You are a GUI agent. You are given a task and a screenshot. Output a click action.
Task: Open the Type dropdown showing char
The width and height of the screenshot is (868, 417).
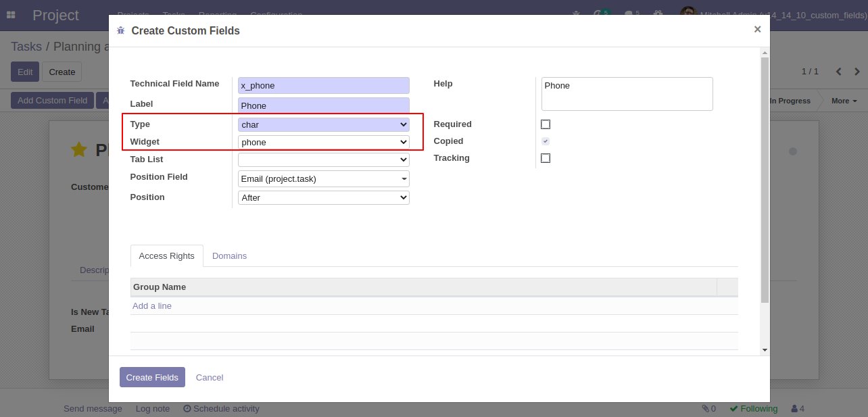[x=323, y=124]
